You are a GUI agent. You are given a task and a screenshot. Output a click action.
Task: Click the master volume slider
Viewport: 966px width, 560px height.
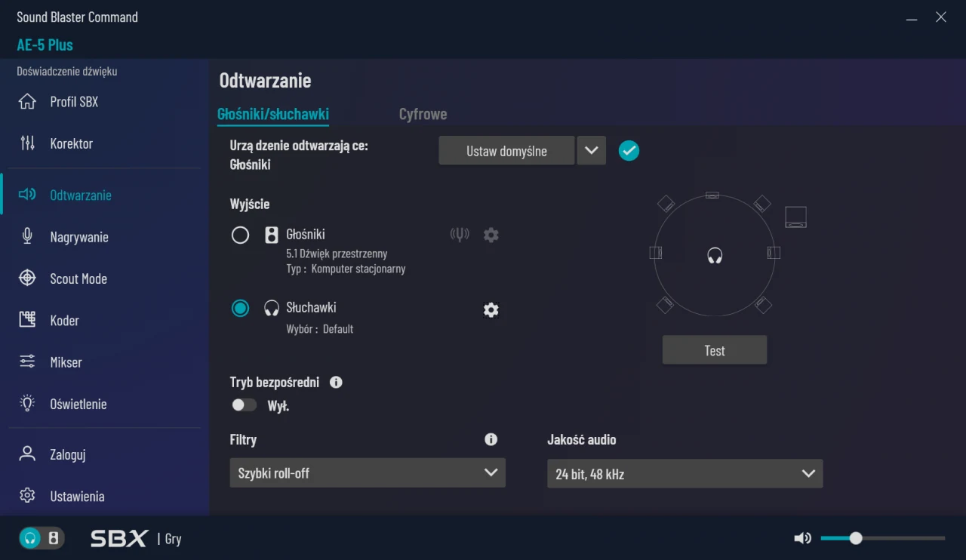click(x=881, y=538)
